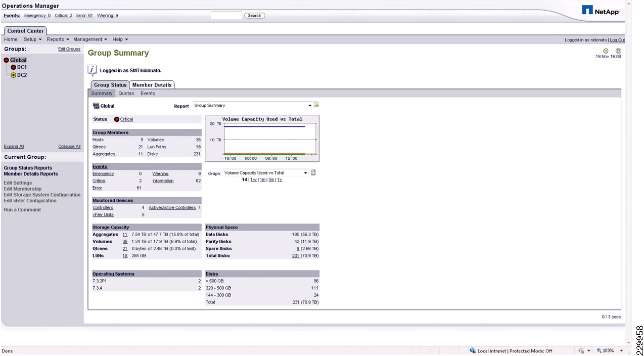The image size is (644, 356).
Task: Expand the Reports menu
Action: pyautogui.click(x=58, y=39)
